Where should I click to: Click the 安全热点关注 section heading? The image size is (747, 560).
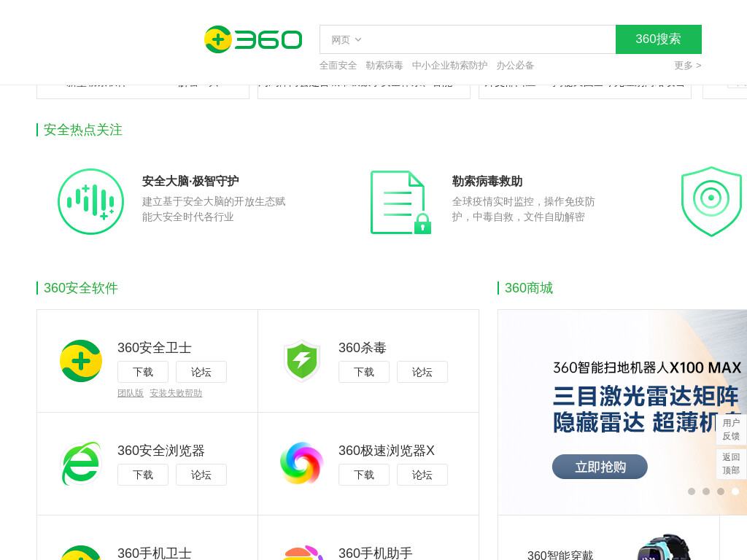(83, 130)
